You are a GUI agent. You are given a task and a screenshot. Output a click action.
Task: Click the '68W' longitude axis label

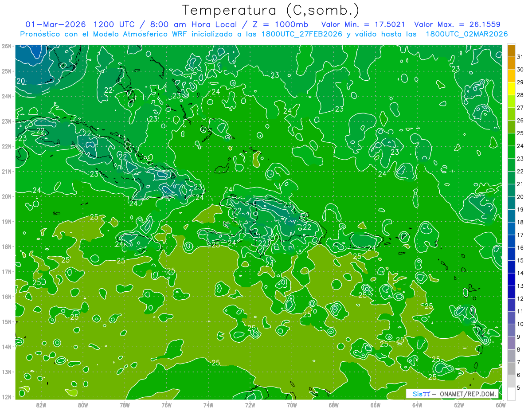point(333,405)
